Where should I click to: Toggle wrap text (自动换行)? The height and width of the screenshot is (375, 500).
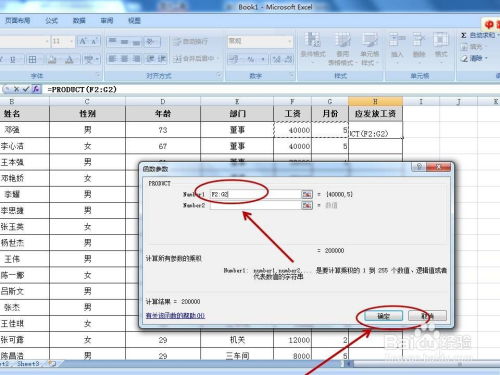pyautogui.click(x=191, y=41)
